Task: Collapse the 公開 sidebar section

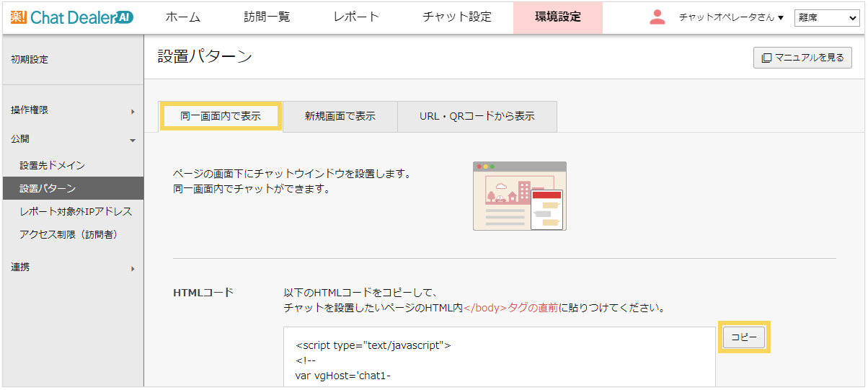Action: (x=72, y=138)
